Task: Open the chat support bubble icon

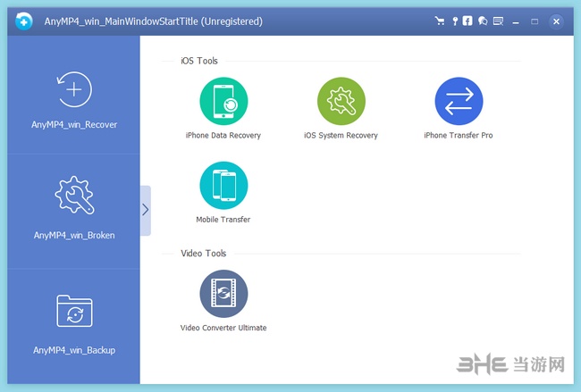Action: pyautogui.click(x=483, y=21)
